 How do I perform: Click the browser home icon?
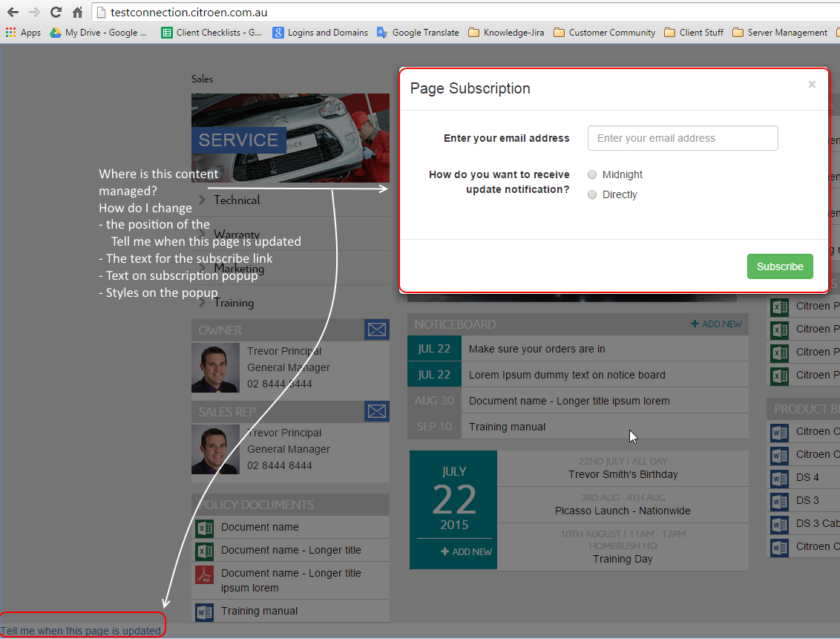[77, 12]
